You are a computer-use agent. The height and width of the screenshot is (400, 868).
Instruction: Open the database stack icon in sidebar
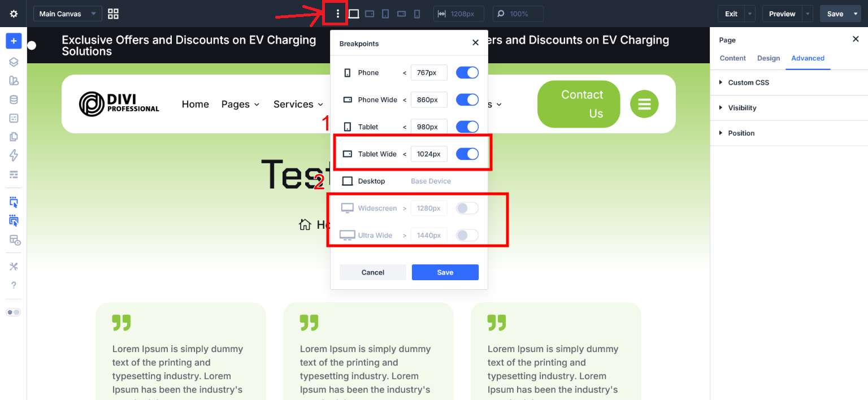pos(14,99)
